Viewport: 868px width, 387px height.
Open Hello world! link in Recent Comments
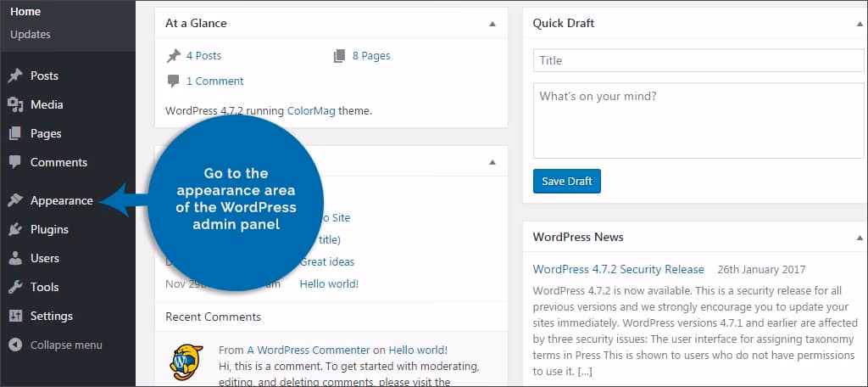click(x=418, y=350)
